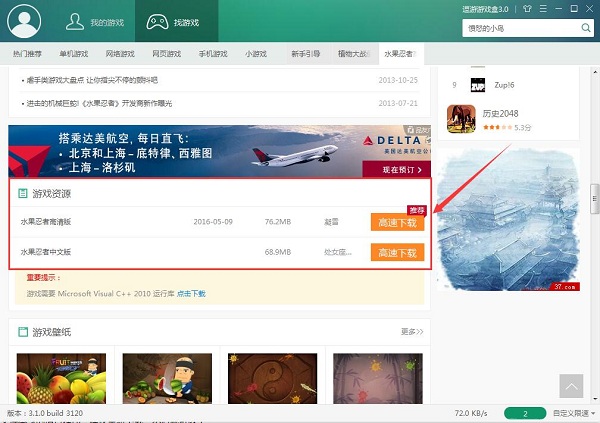600x423 pixels.
Task: Click the green download count indicator
Action: click(x=525, y=413)
